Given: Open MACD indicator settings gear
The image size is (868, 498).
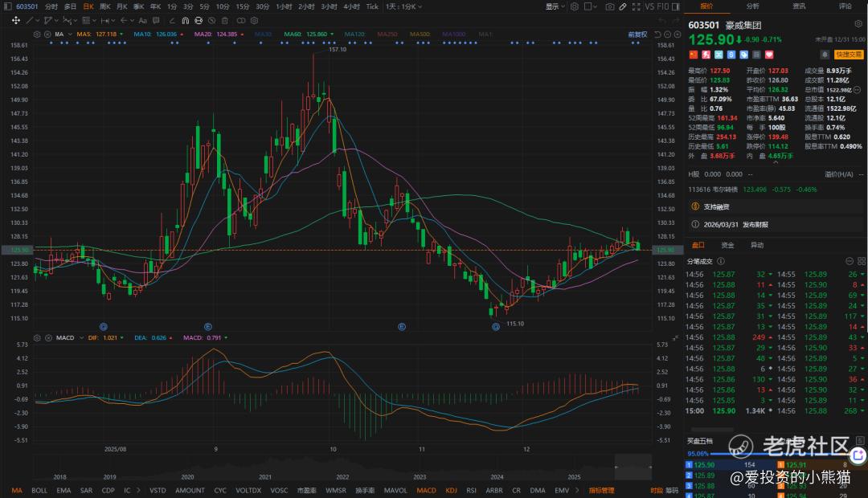Looking at the screenshot, I should [x=37, y=337].
